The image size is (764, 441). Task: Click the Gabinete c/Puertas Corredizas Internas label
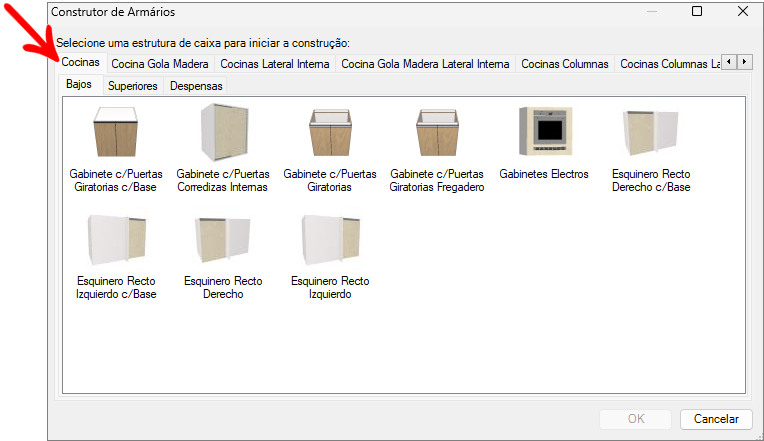coord(223,180)
